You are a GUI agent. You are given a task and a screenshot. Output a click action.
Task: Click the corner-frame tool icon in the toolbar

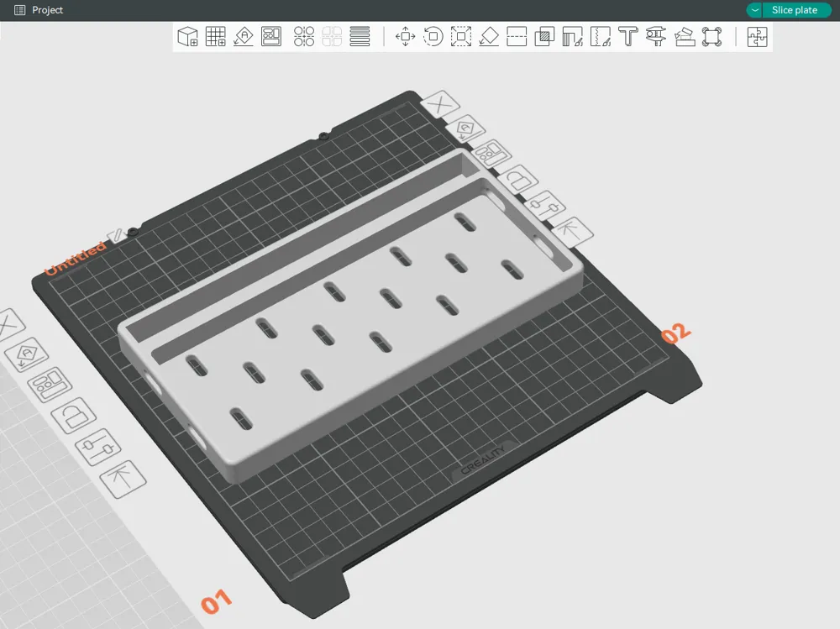712,36
